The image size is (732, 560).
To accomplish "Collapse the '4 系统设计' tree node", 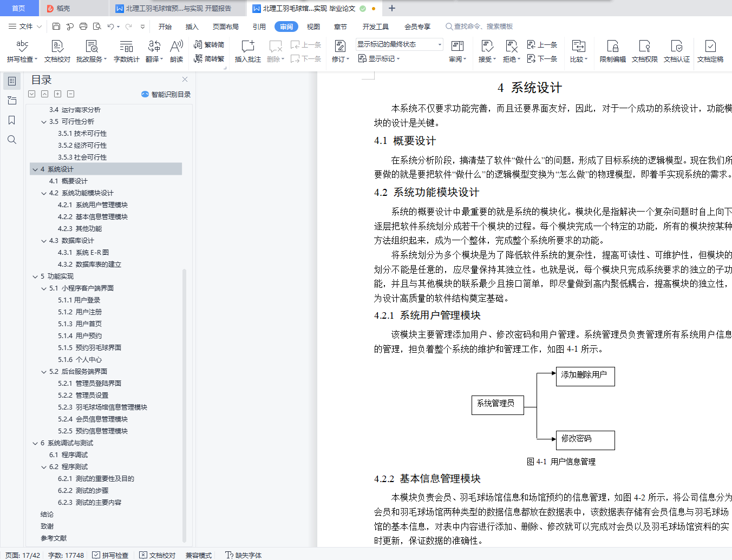I will 35,169.
